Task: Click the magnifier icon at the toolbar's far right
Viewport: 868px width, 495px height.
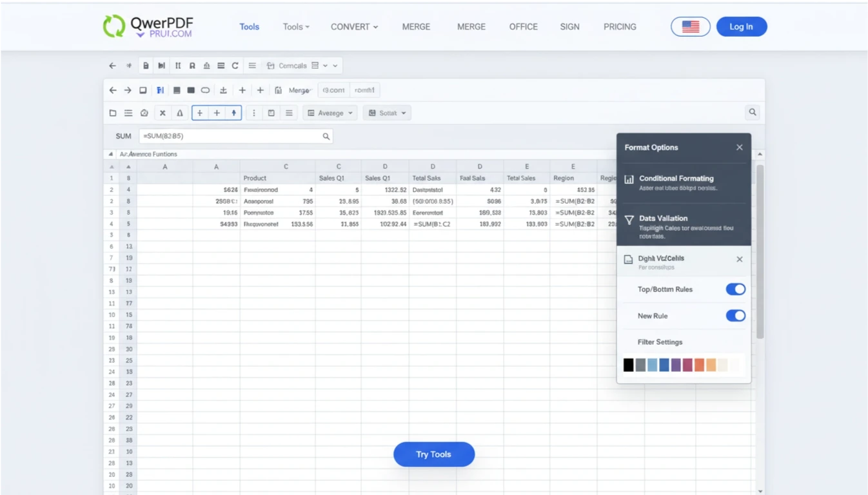Action: [x=753, y=112]
